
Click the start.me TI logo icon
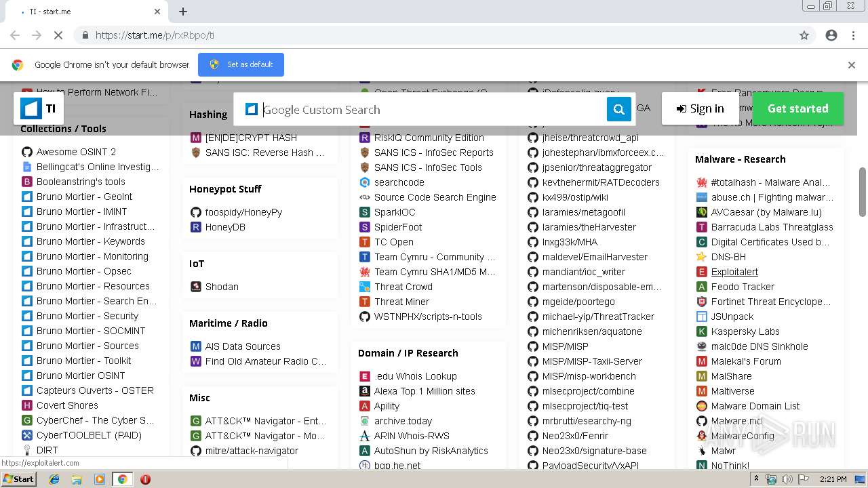tap(31, 108)
